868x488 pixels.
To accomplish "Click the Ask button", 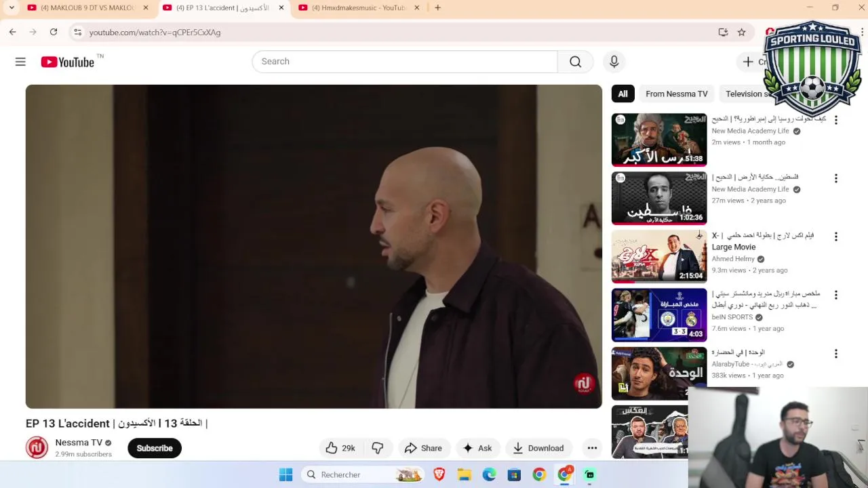I will tap(477, 448).
